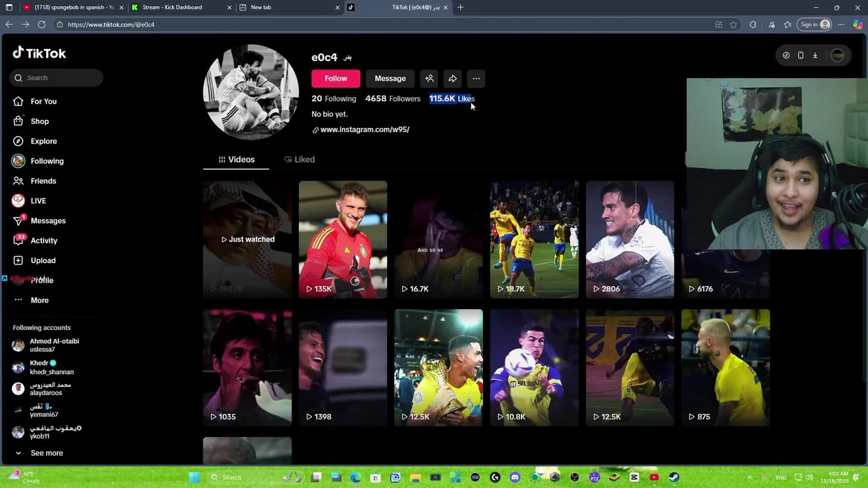Open video with 18.7K views
868x488 pixels.
pyautogui.click(x=534, y=239)
